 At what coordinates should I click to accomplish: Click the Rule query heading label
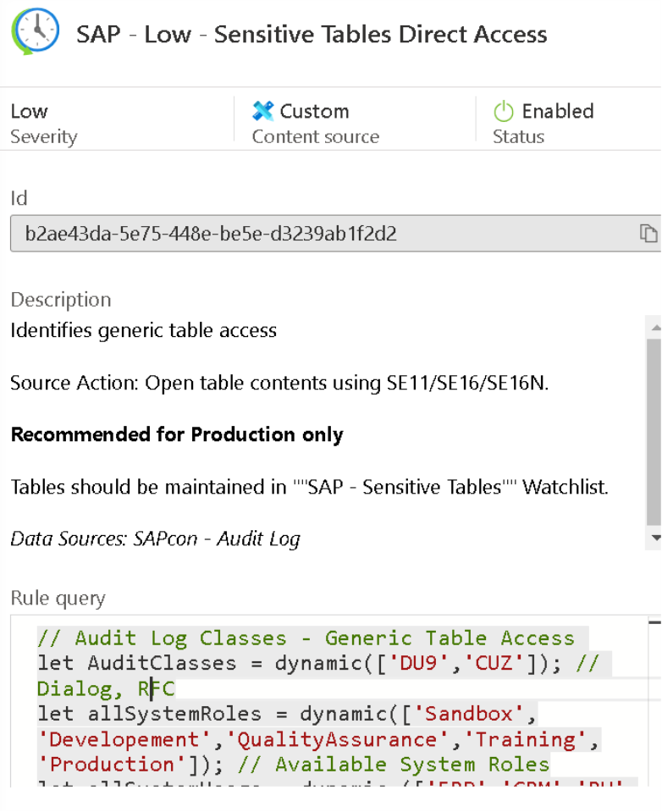58,599
